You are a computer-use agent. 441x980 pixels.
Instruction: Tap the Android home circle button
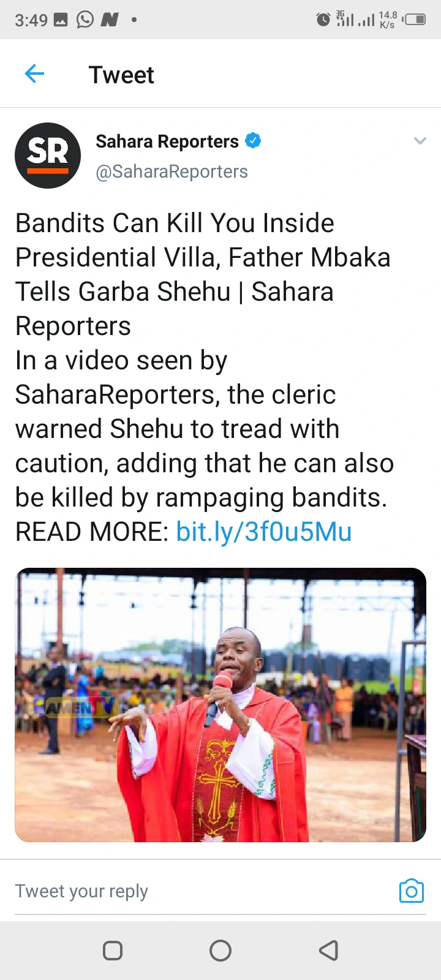pyautogui.click(x=221, y=951)
